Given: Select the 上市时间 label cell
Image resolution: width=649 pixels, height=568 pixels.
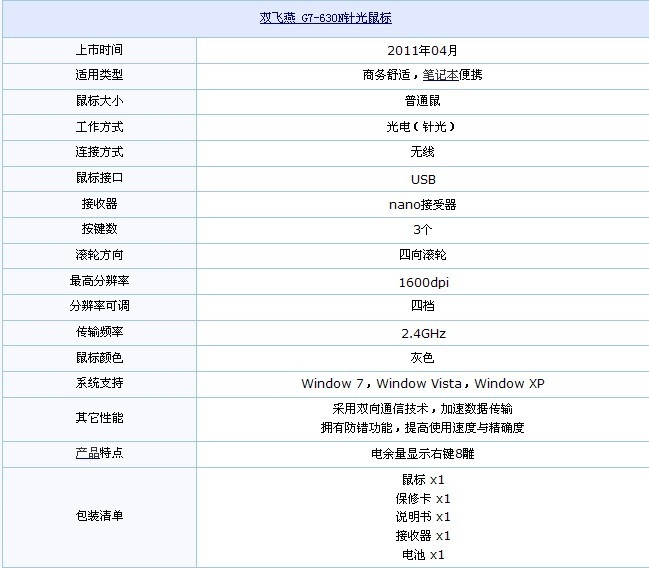Looking at the screenshot, I should click(x=99, y=50).
